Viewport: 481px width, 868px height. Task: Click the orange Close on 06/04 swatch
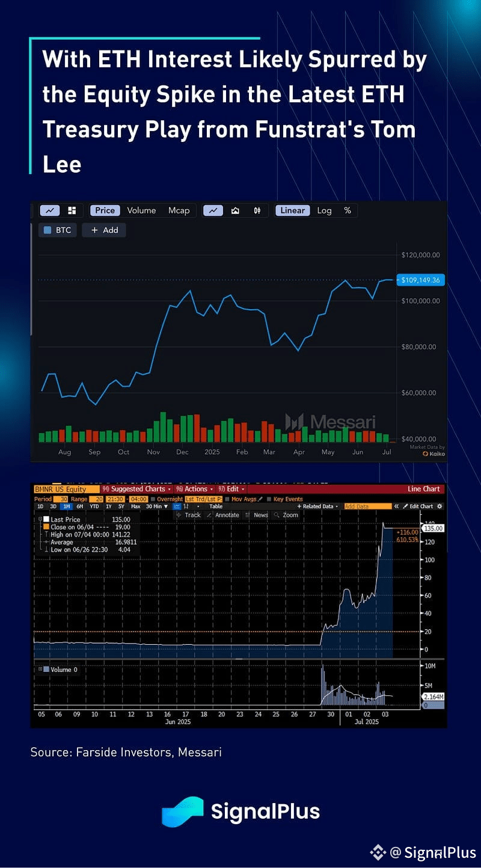tap(46, 527)
